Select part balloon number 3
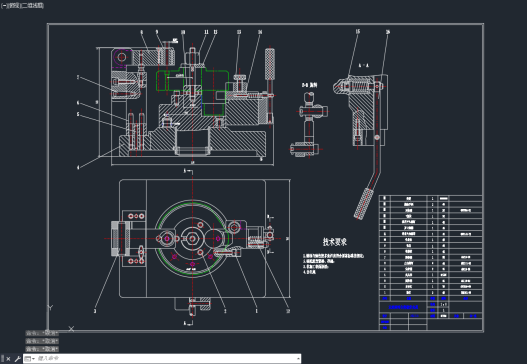The height and width of the screenshot is (364, 527). (x=95, y=312)
